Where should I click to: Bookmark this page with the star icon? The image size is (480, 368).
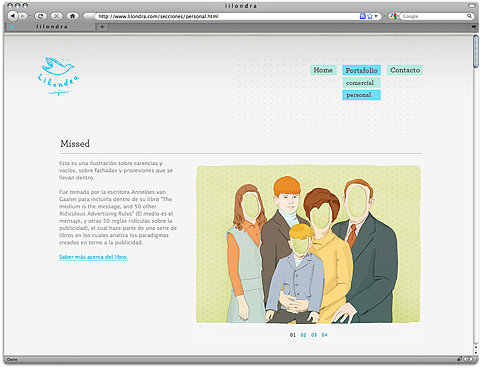370,16
